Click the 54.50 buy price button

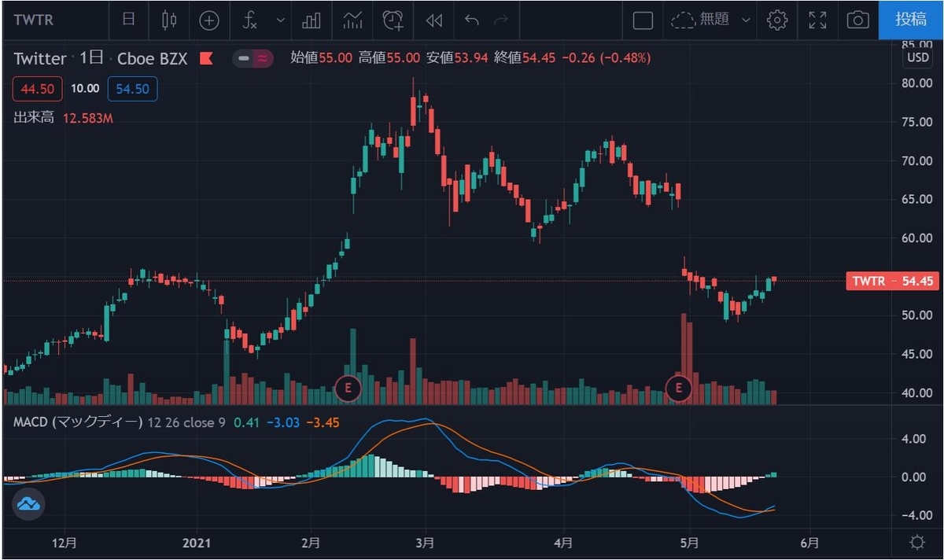(x=132, y=89)
